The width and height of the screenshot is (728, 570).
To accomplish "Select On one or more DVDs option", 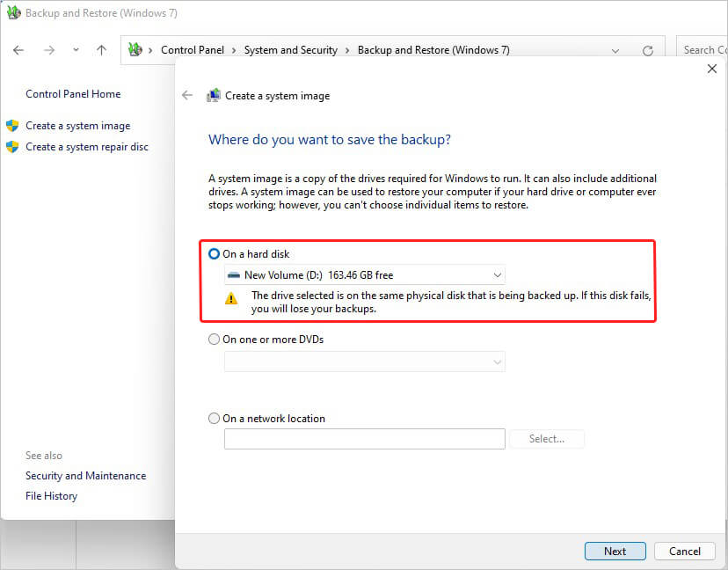I will point(214,340).
